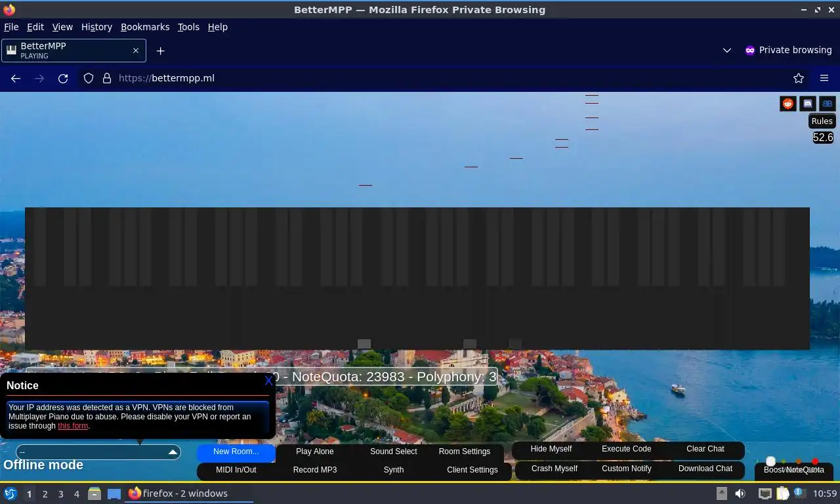Image resolution: width=840 pixels, height=504 pixels.
Task: Open the Reddit link icon
Action: (788, 104)
